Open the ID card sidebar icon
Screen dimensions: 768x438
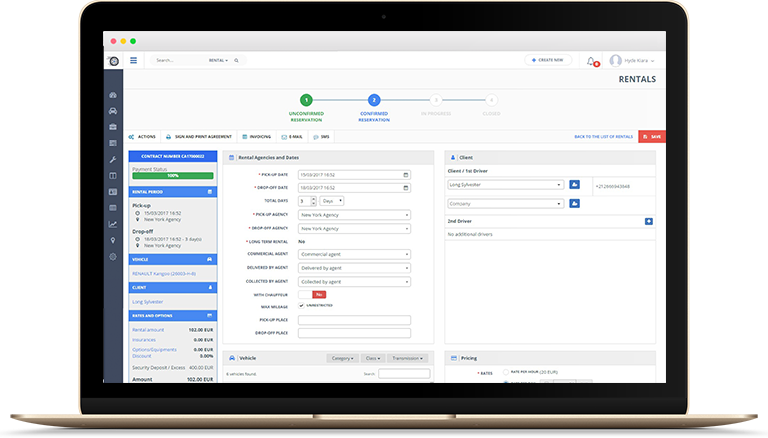113,192
